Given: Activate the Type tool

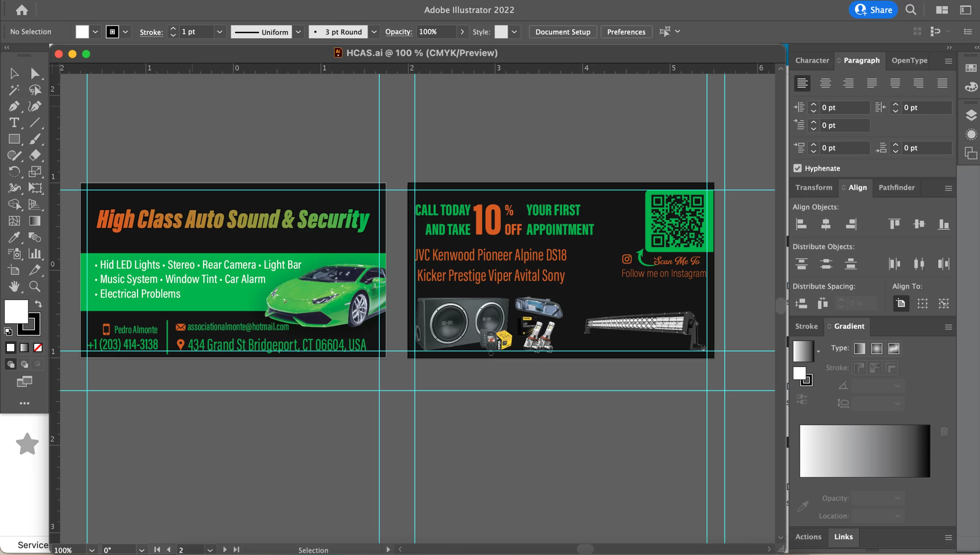Looking at the screenshot, I should (x=14, y=122).
